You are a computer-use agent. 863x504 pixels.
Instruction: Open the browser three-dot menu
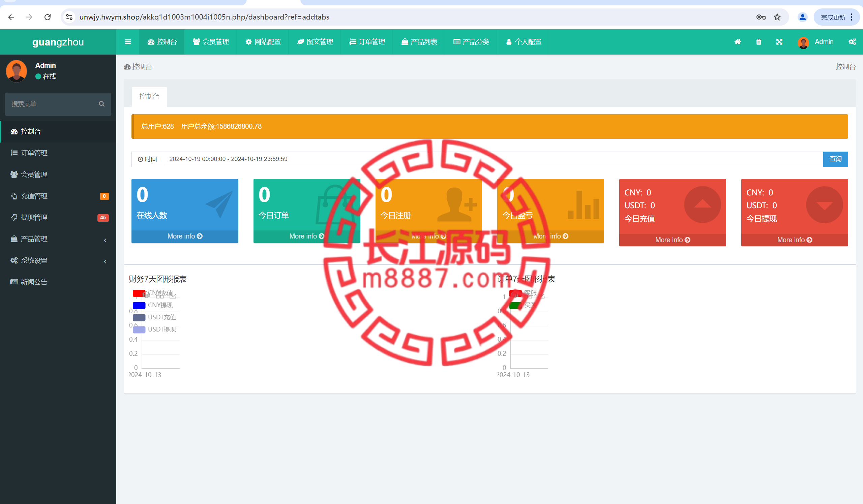pos(852,17)
